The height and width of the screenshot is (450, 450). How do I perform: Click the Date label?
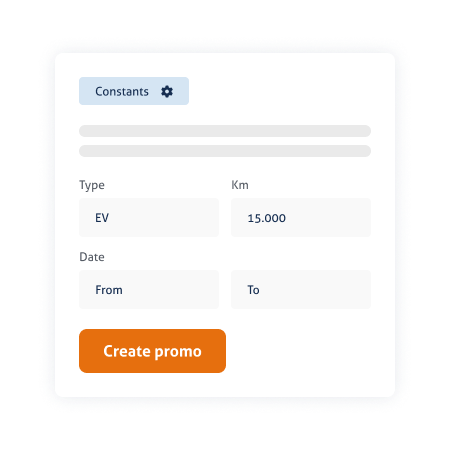point(92,257)
